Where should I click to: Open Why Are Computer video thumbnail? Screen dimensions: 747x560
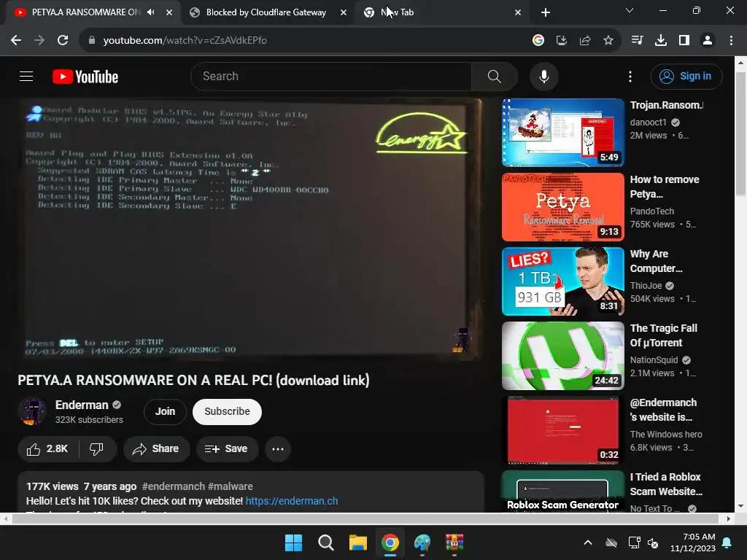pos(563,281)
